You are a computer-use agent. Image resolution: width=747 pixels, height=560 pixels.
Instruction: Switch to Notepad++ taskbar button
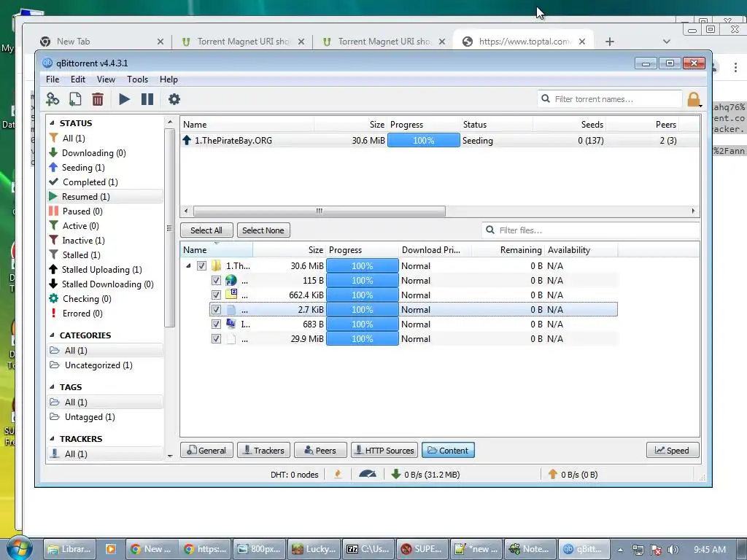pos(530,549)
